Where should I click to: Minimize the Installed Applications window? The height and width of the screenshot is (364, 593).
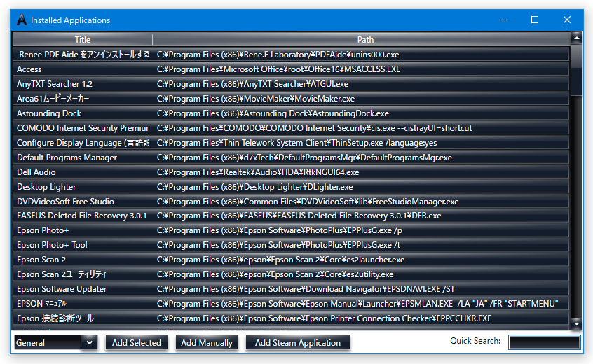pos(503,20)
